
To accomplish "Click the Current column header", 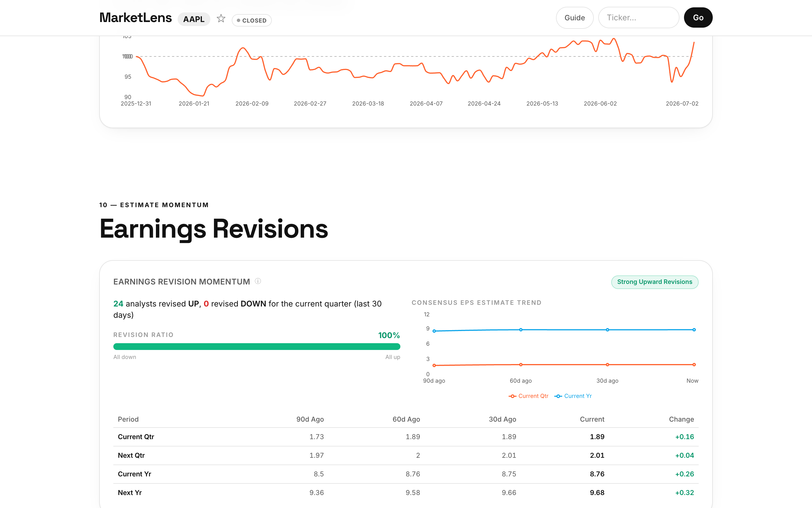I will pyautogui.click(x=592, y=419).
